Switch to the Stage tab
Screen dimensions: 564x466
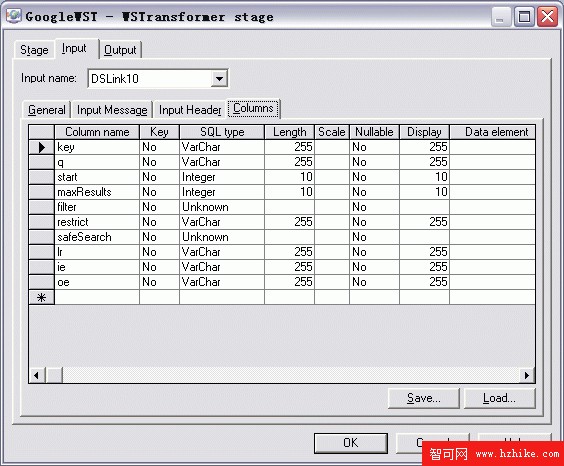34,50
